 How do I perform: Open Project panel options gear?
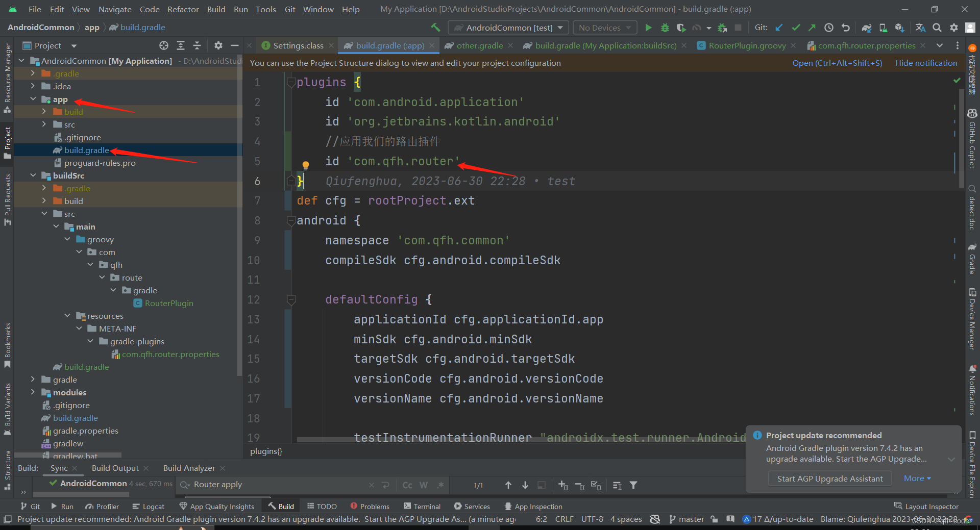(x=218, y=45)
